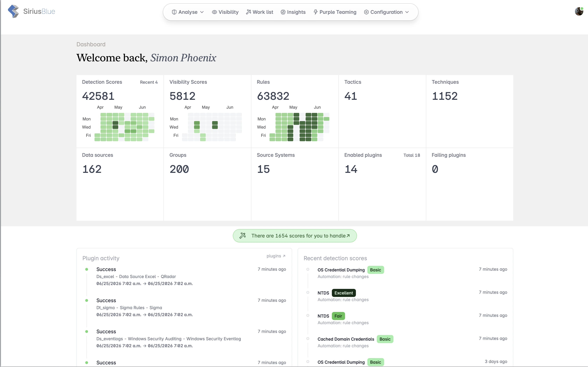Click the Excellent badge next to NTDS

tap(344, 293)
